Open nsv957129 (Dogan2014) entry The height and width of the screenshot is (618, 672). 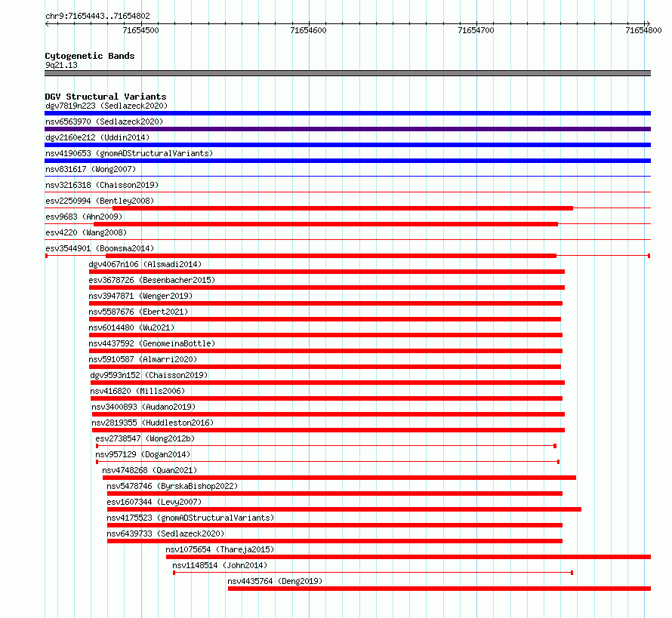click(x=143, y=454)
